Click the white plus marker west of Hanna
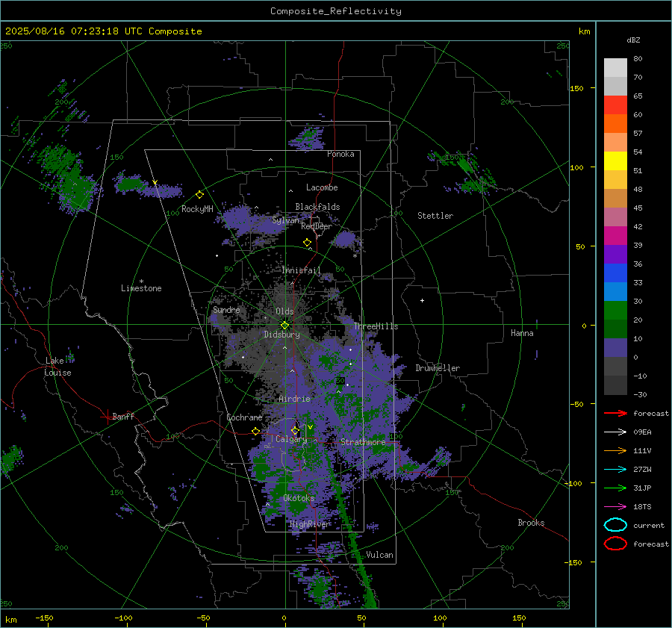 [422, 300]
